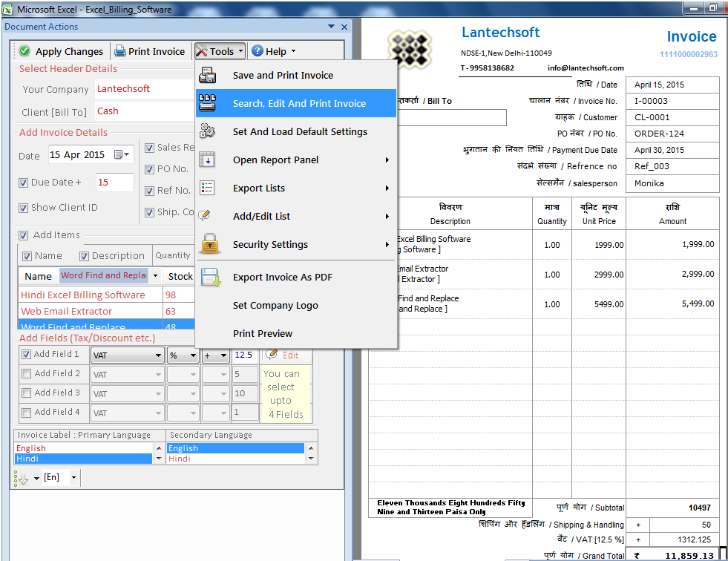Open the [En] language dropdown
The image size is (728, 561).
tap(73, 477)
